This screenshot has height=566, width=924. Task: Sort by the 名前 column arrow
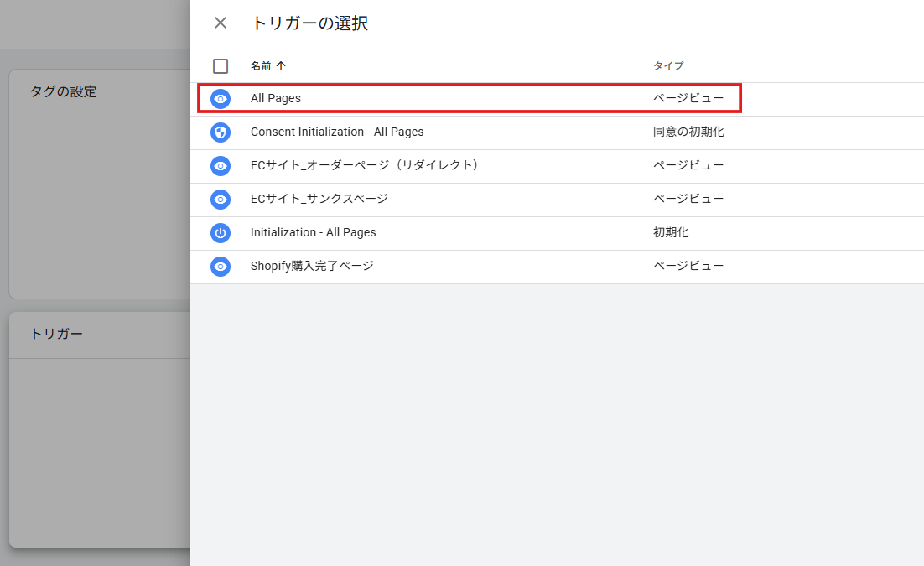pos(281,65)
